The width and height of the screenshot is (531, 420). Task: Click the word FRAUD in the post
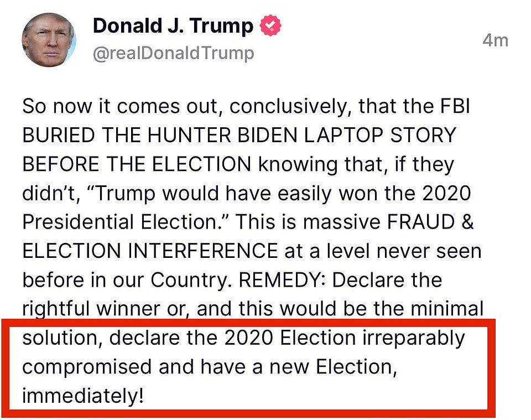421,222
